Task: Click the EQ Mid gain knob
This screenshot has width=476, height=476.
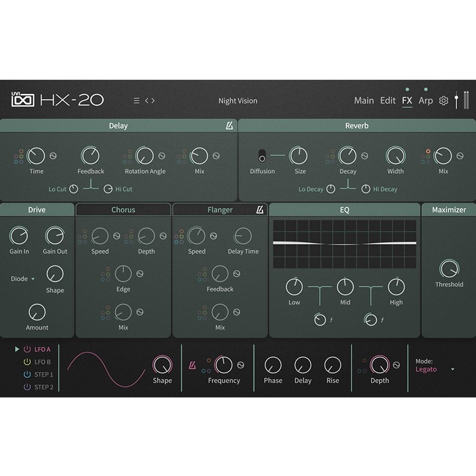Action: click(345, 287)
